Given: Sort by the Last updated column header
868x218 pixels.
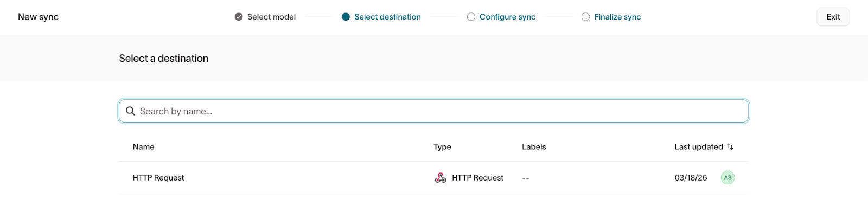Looking at the screenshot, I should click(x=698, y=147).
